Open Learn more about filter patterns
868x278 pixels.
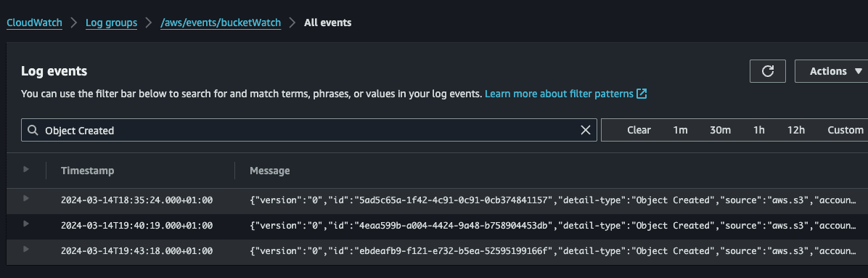point(559,94)
